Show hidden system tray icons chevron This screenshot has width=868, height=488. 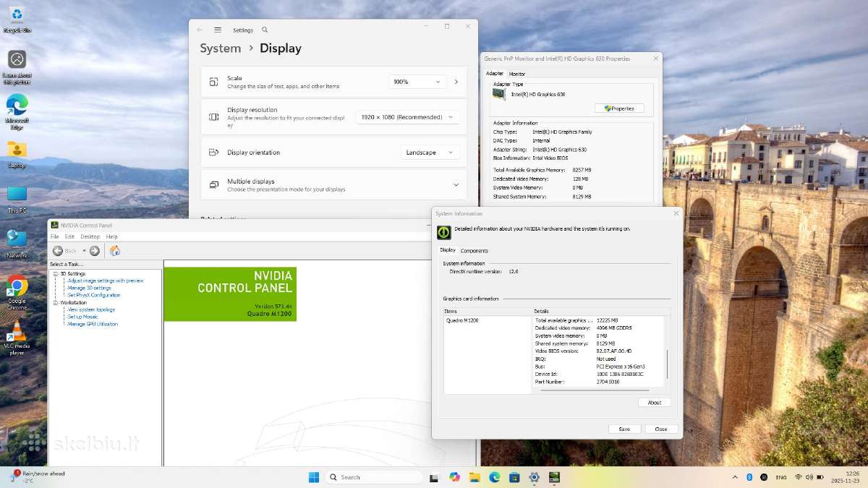click(735, 477)
